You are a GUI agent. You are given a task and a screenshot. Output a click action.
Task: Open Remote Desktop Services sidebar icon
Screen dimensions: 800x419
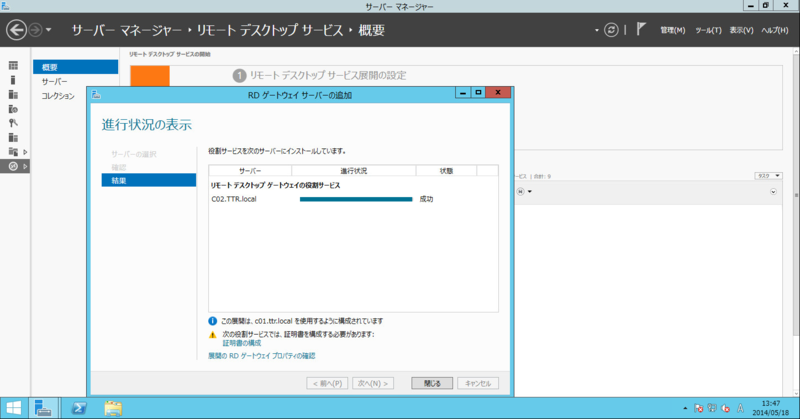click(x=13, y=166)
